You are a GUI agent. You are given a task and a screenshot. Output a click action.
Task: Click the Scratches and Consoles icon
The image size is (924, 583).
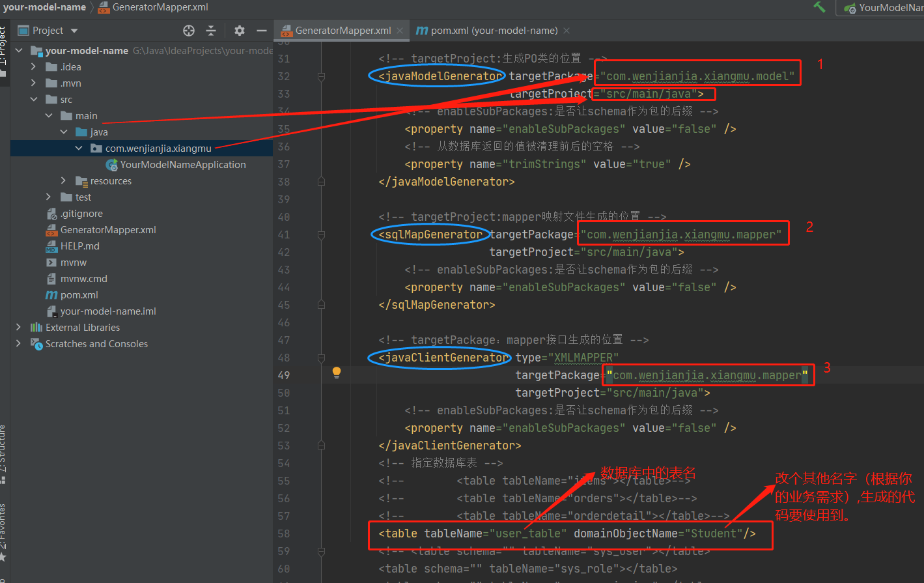(36, 344)
